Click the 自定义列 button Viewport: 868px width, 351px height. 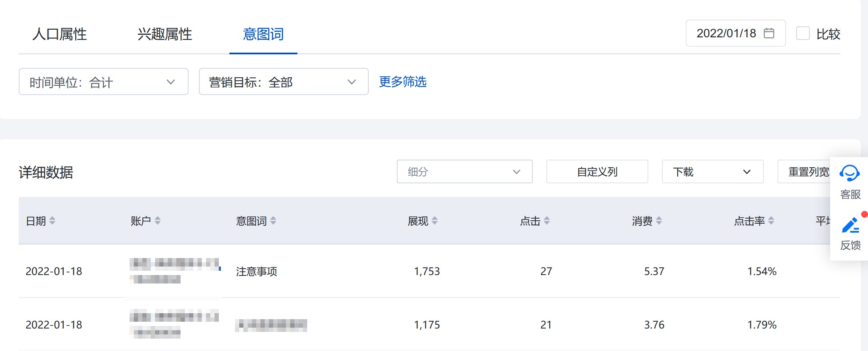tap(597, 171)
